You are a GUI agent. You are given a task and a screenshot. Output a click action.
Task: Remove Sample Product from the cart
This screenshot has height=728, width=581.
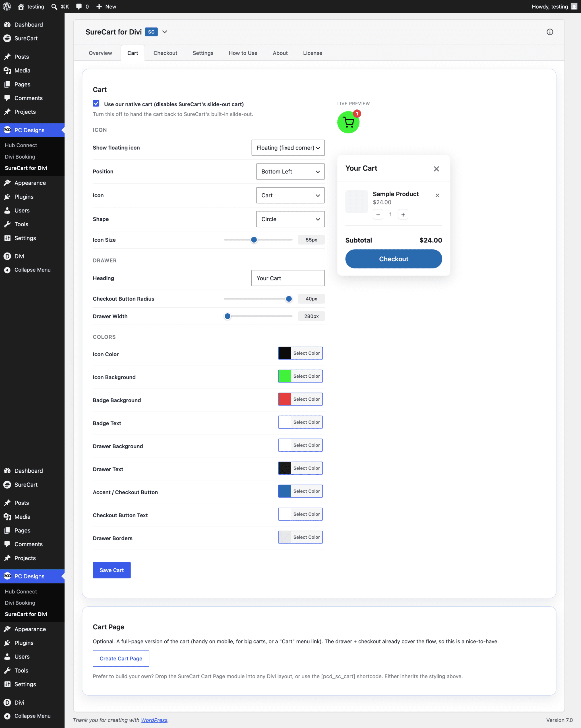pos(437,195)
